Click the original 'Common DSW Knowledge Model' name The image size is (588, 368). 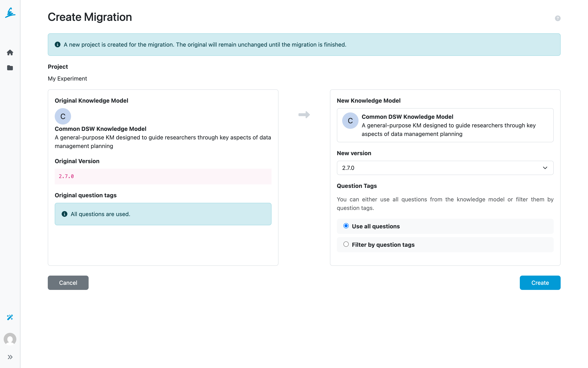pos(100,129)
